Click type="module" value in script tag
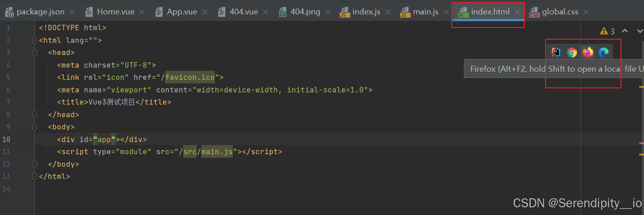The height and width of the screenshot is (215, 644). point(134,152)
